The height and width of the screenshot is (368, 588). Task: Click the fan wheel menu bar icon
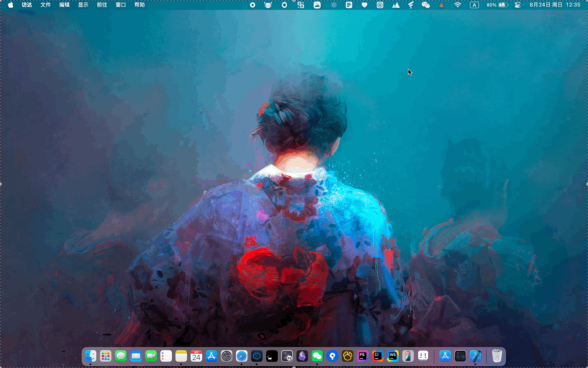point(380,5)
